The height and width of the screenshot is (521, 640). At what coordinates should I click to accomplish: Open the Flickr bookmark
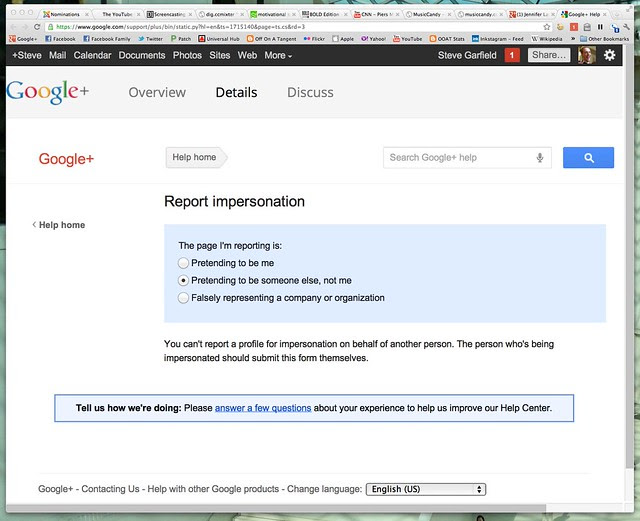pyautogui.click(x=314, y=39)
